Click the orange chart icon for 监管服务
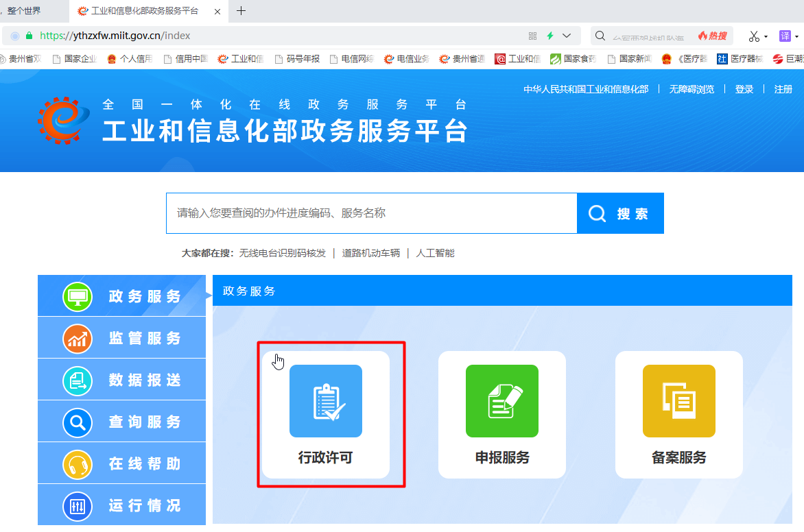 [x=78, y=339]
